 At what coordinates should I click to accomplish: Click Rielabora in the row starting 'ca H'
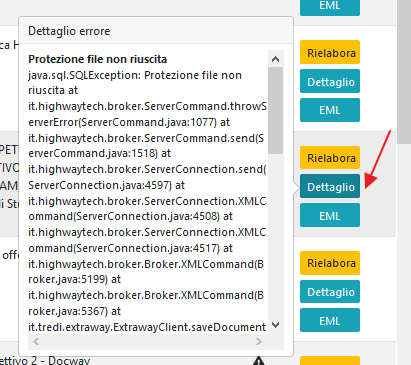click(330, 52)
